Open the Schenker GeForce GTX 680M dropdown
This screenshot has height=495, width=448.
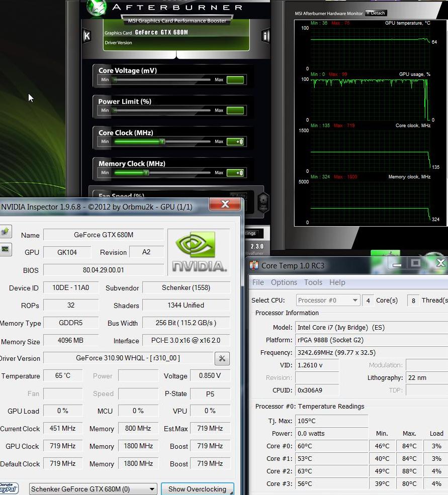[93, 489]
